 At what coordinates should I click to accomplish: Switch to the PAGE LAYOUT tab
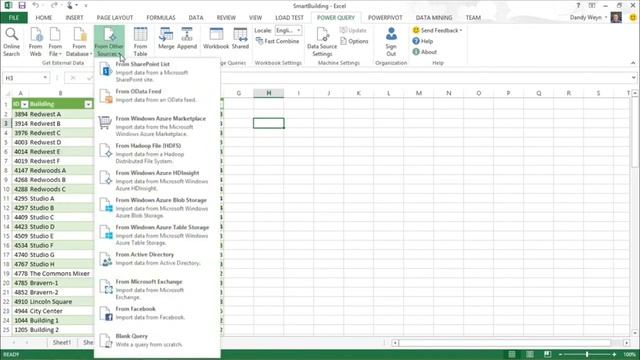115,18
